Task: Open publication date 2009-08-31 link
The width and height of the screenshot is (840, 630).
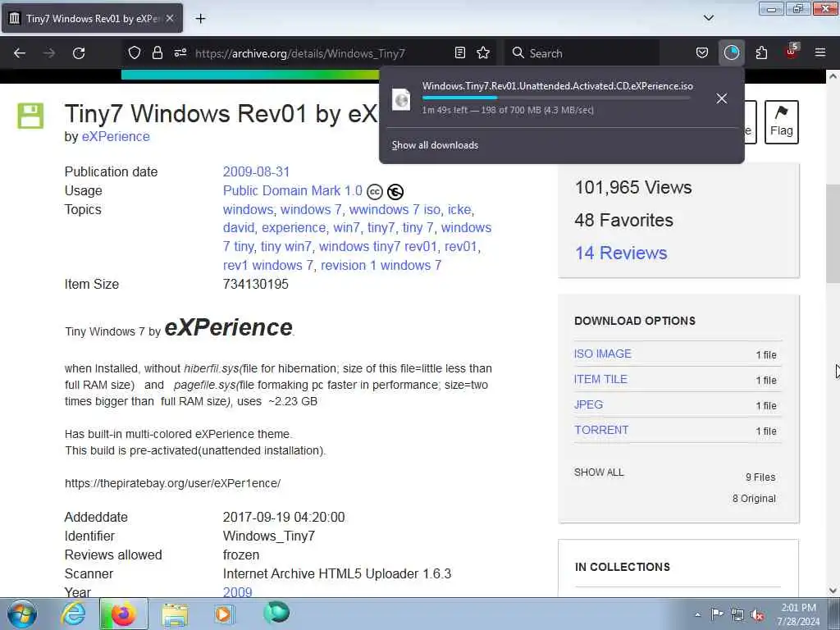Action: coord(256,172)
